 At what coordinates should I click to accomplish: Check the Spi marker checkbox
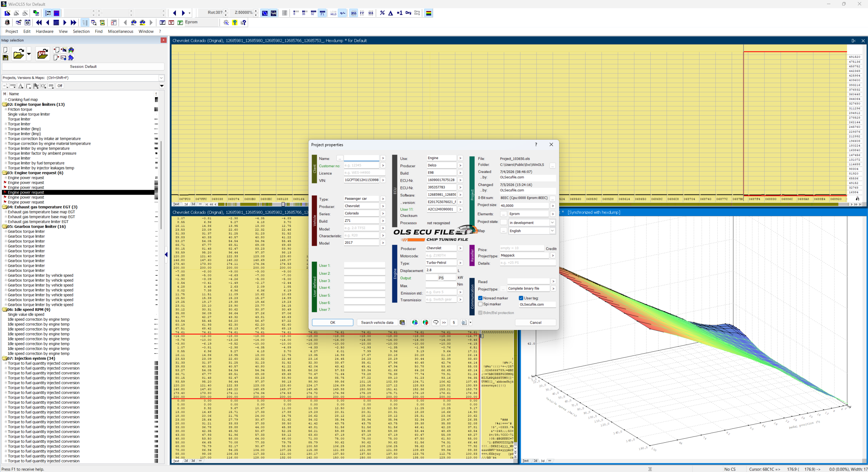coord(480,304)
